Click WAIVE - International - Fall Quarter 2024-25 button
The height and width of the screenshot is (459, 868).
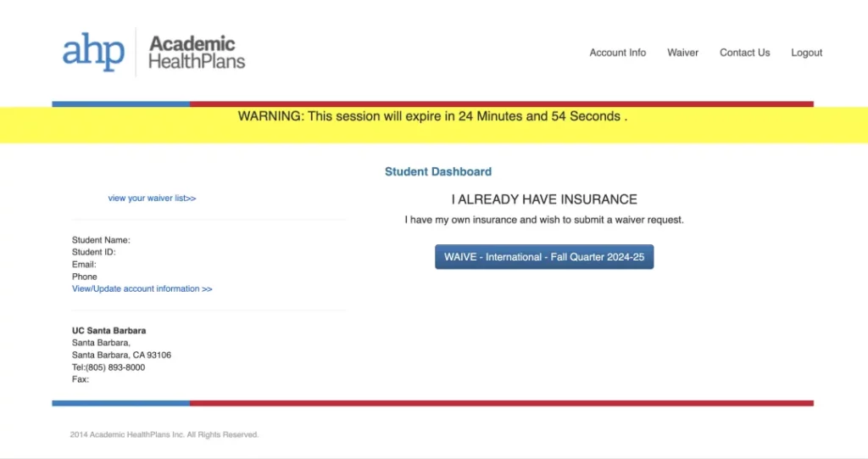[x=544, y=257]
